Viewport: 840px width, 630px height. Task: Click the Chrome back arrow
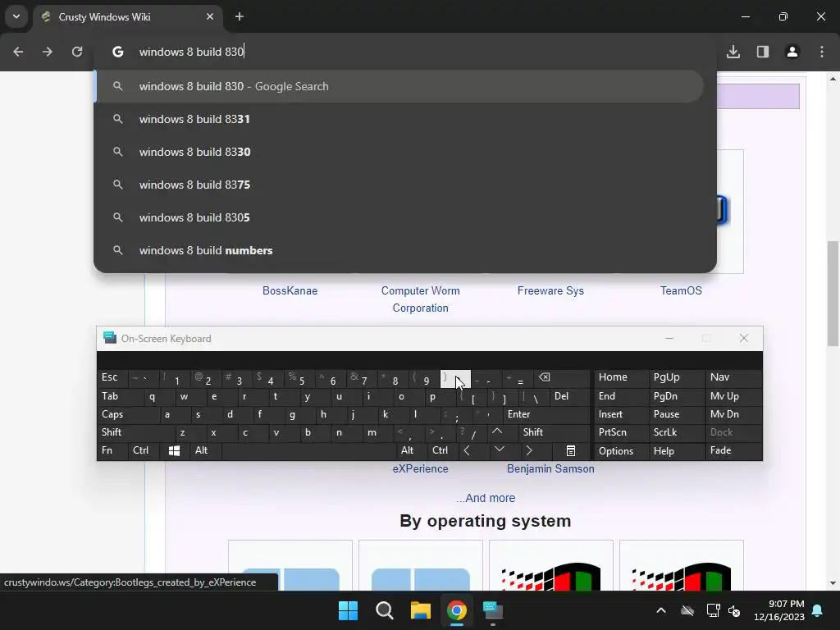(18, 52)
